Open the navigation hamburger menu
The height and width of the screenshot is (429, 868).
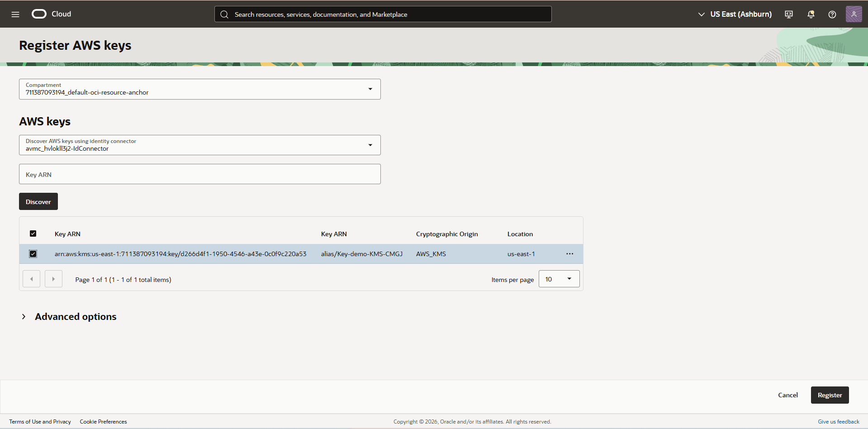15,14
